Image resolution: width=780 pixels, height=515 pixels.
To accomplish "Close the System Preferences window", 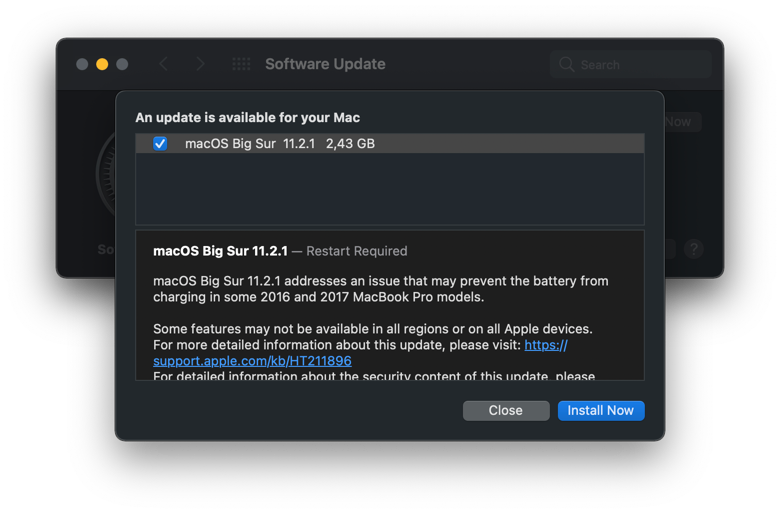I will click(x=82, y=64).
